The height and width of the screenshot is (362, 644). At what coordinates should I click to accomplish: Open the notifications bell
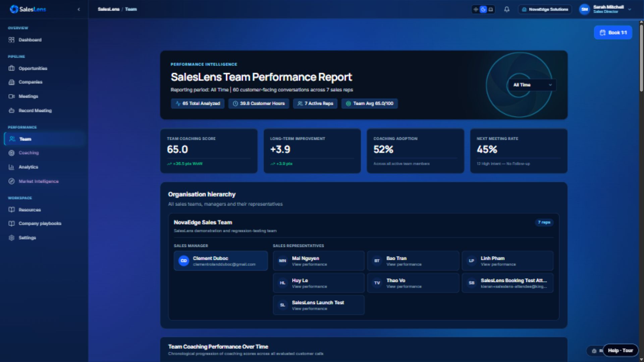click(x=506, y=9)
